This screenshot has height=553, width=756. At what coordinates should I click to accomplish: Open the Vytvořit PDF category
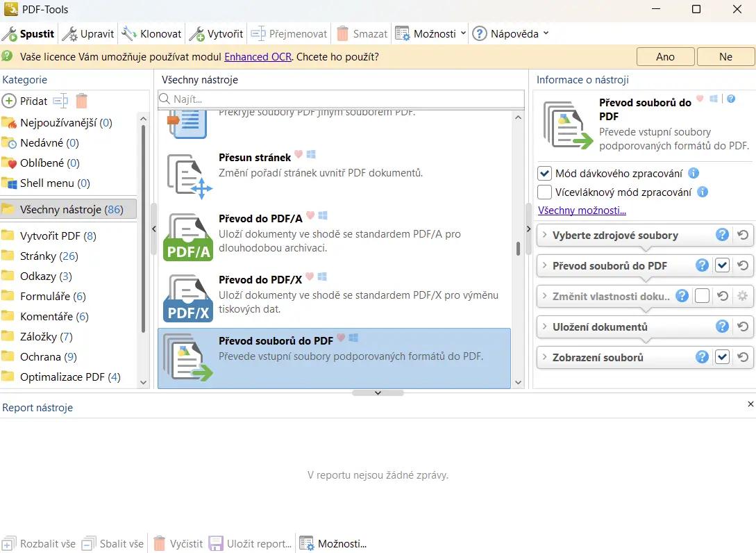[58, 236]
